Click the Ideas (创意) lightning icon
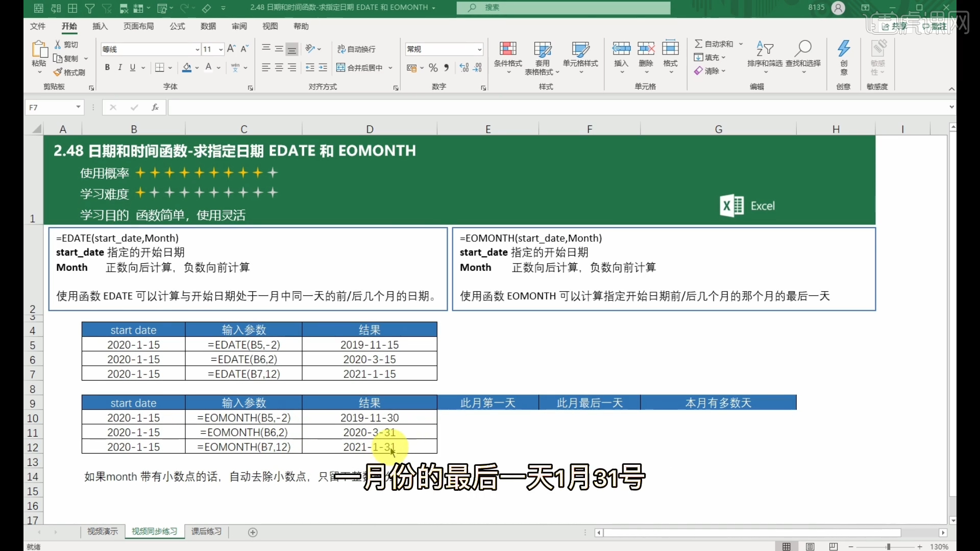Screen dimensions: 980x551 pyautogui.click(x=844, y=48)
